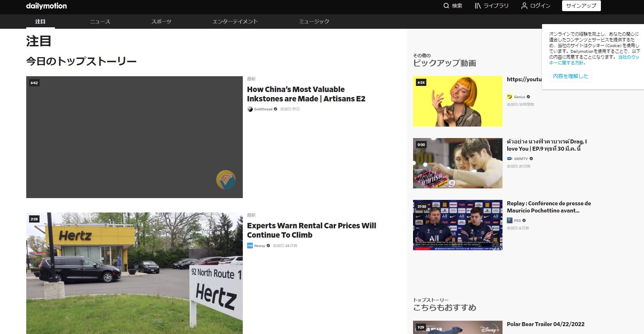Click the dailymotion logo

coord(46,6)
